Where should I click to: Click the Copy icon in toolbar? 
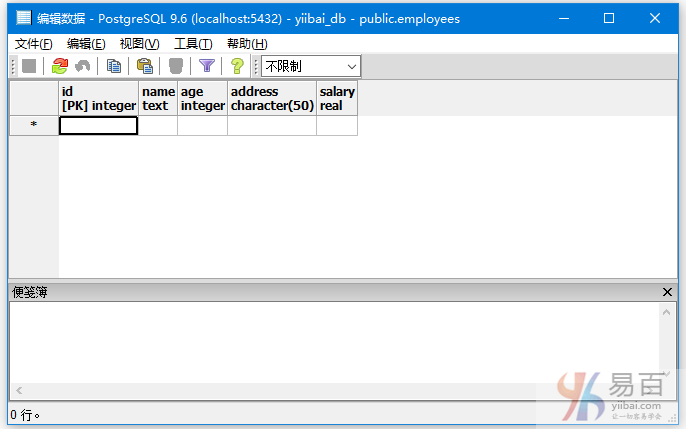tap(114, 66)
